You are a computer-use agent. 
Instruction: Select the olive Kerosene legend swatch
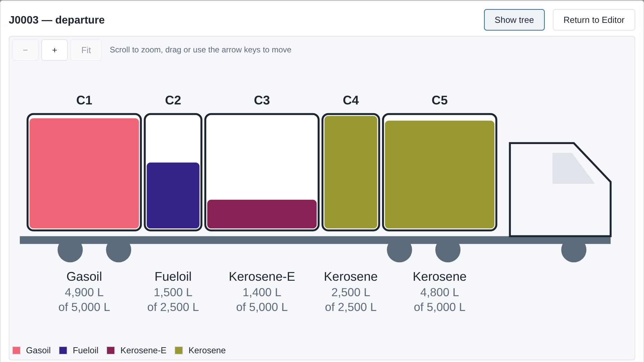[179, 350]
